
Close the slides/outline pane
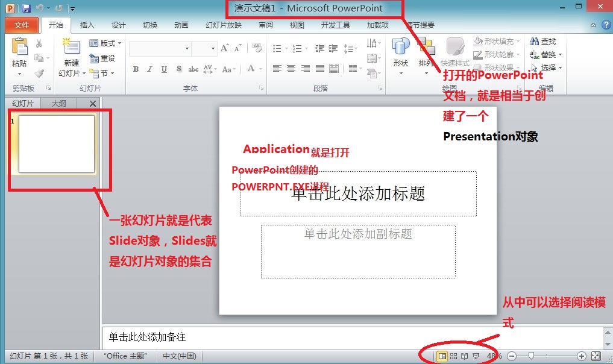93,104
